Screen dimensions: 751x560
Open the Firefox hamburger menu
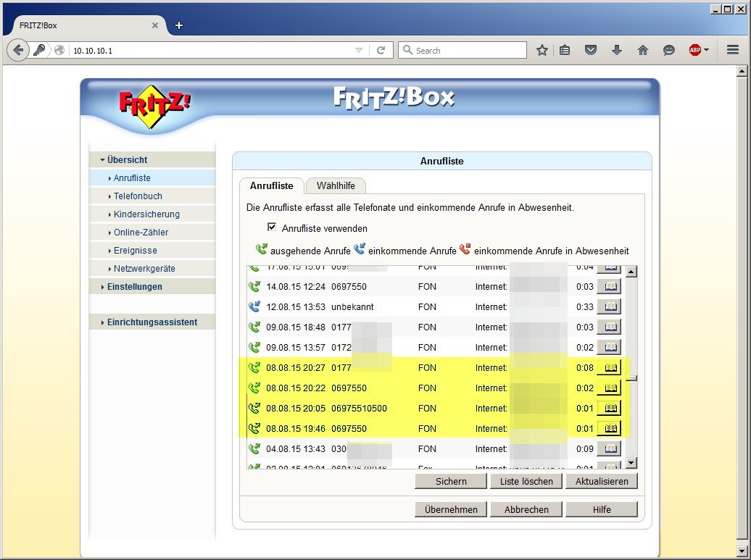pos(733,50)
